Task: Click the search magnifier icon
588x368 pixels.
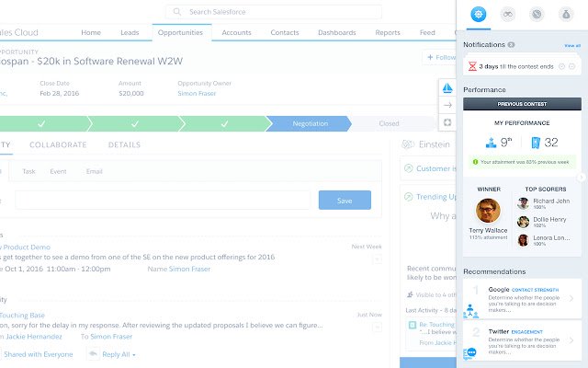Action: click(x=177, y=12)
